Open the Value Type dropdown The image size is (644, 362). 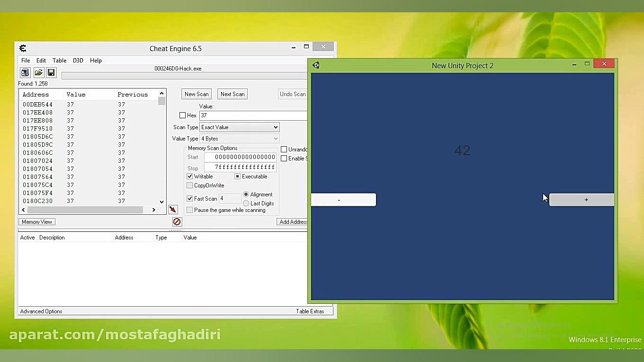point(240,139)
